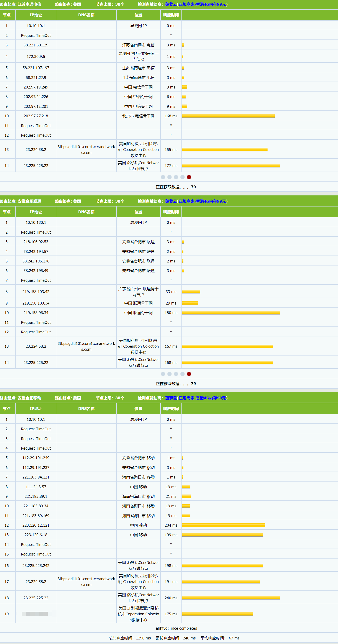This screenshot has width=338, height=644.
Task: Select IP address 218.106.92.53
Action: tap(36, 242)
